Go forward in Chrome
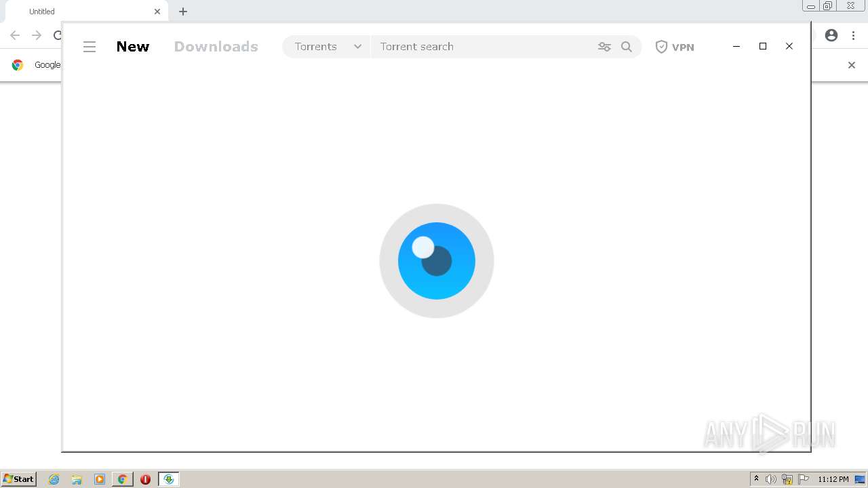Image resolution: width=868 pixels, height=488 pixels. point(37,35)
